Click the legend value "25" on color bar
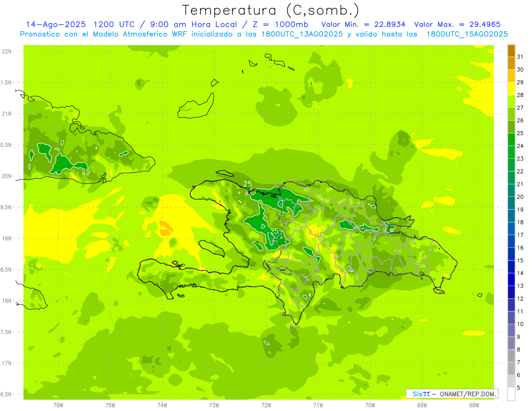532x411 pixels. tap(520, 133)
